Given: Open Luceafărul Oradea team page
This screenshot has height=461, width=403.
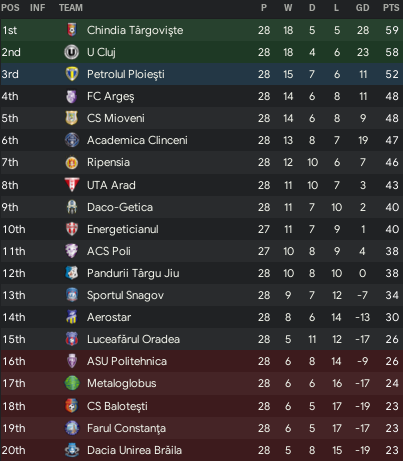Looking at the screenshot, I should [133, 339].
